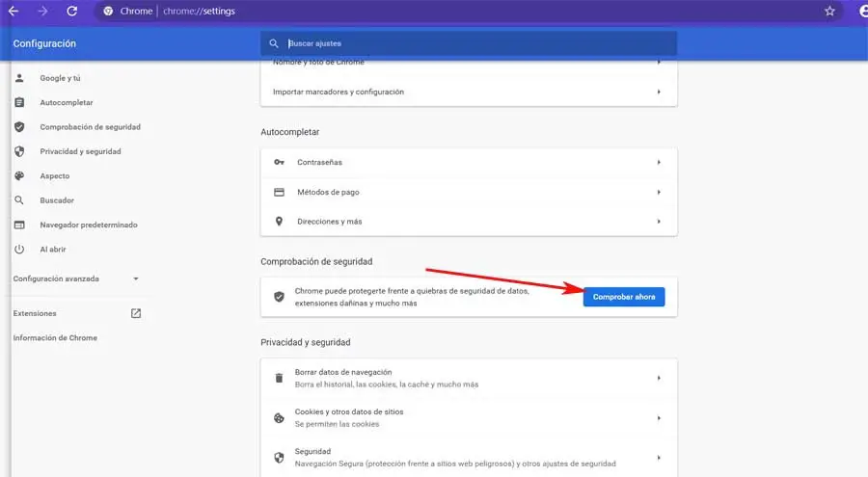Open Información de Chrome link

[55, 338]
